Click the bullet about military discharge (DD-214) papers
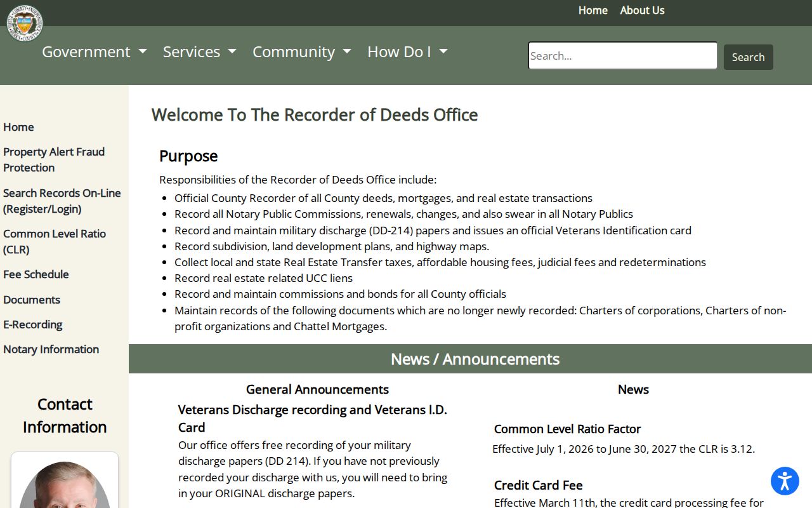The width and height of the screenshot is (812, 508). point(433,231)
